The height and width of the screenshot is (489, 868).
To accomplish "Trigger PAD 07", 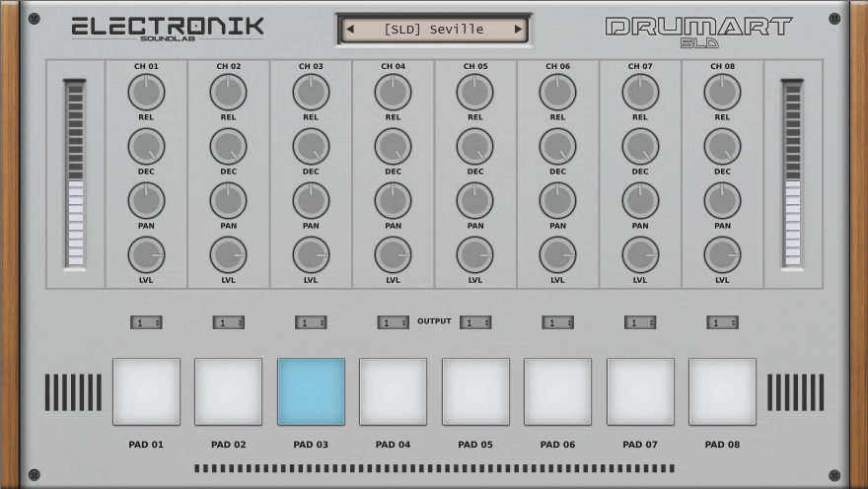I will 640,391.
